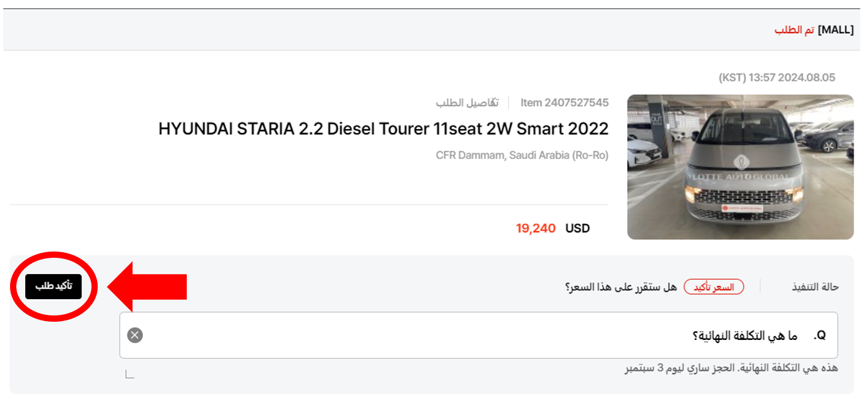Click Item 2407527545 number
Screen dimensions: 868x397
pos(565,102)
